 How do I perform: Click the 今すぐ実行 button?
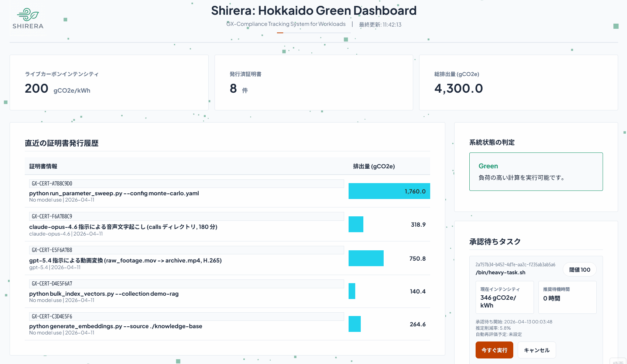click(494, 350)
